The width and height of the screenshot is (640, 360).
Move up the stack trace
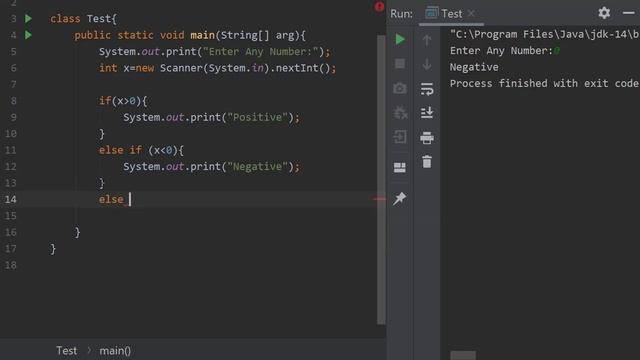pyautogui.click(x=427, y=40)
